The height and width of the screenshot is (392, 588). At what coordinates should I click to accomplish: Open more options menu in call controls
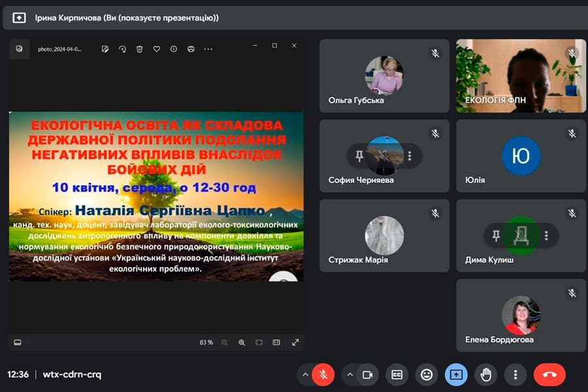(x=515, y=374)
